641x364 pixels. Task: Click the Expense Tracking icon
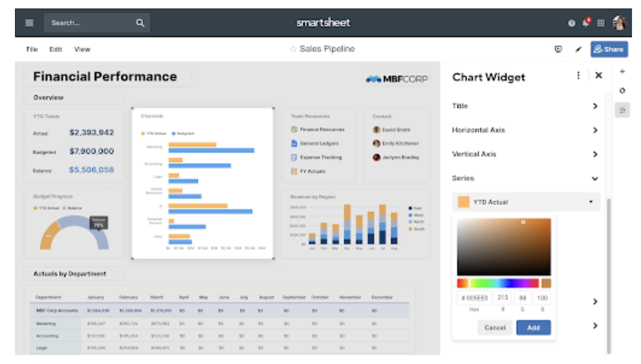point(294,157)
